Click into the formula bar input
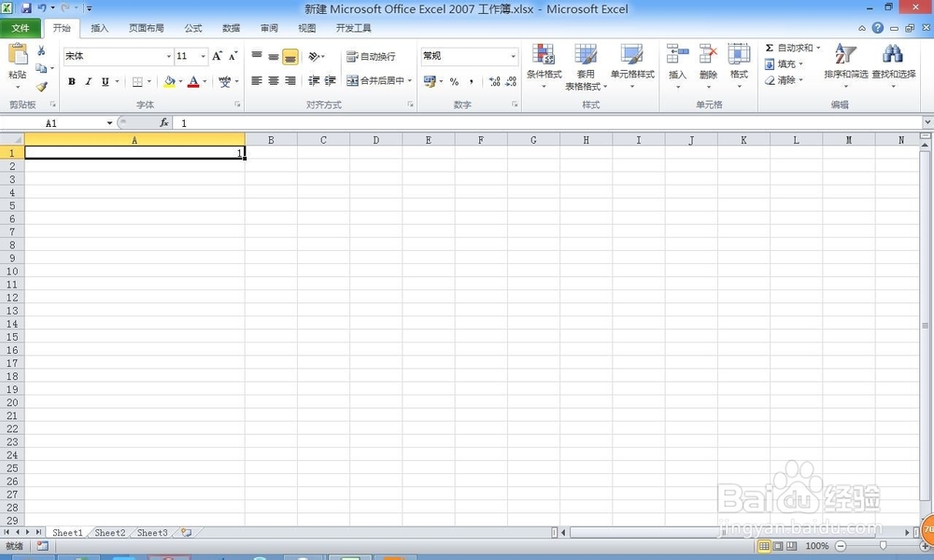 (x=548, y=123)
